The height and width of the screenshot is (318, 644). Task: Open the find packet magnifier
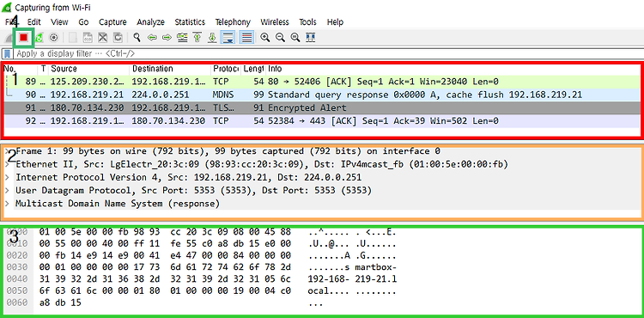(137, 38)
